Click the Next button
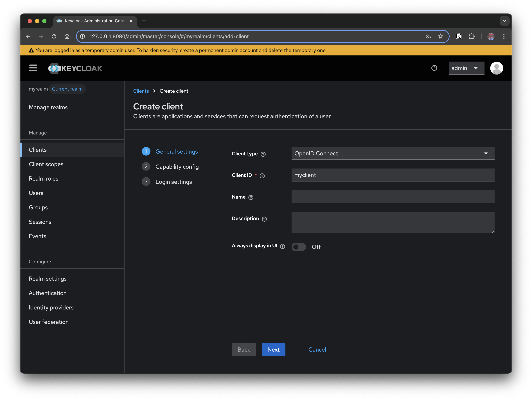Image resolution: width=532 pixels, height=400 pixels. coord(273,349)
